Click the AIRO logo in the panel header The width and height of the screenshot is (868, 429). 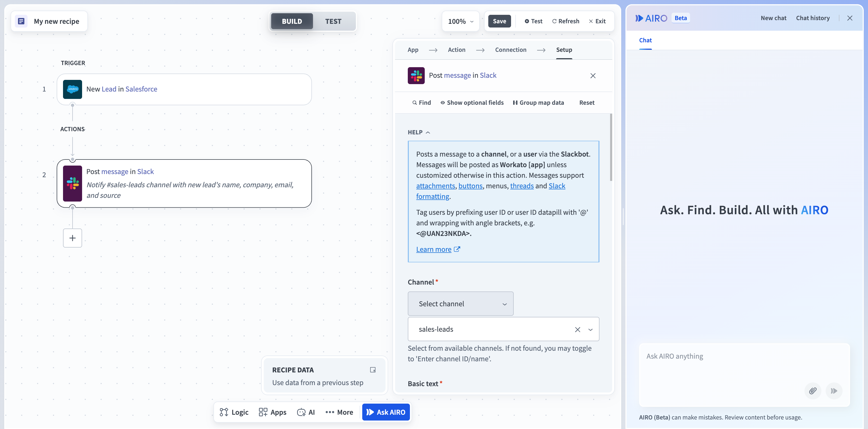(x=651, y=18)
